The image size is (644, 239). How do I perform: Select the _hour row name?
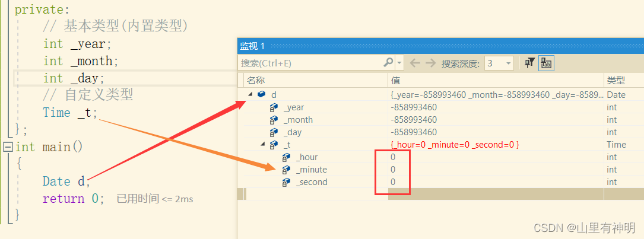307,157
